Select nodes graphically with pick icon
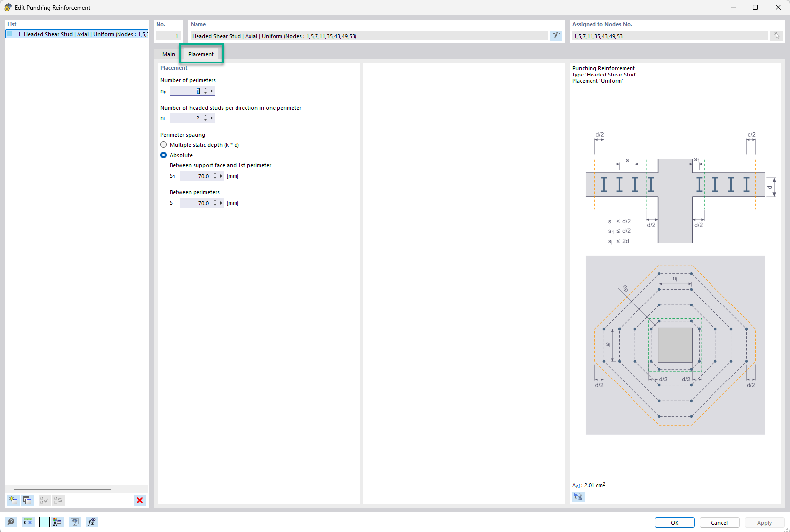 (777, 35)
